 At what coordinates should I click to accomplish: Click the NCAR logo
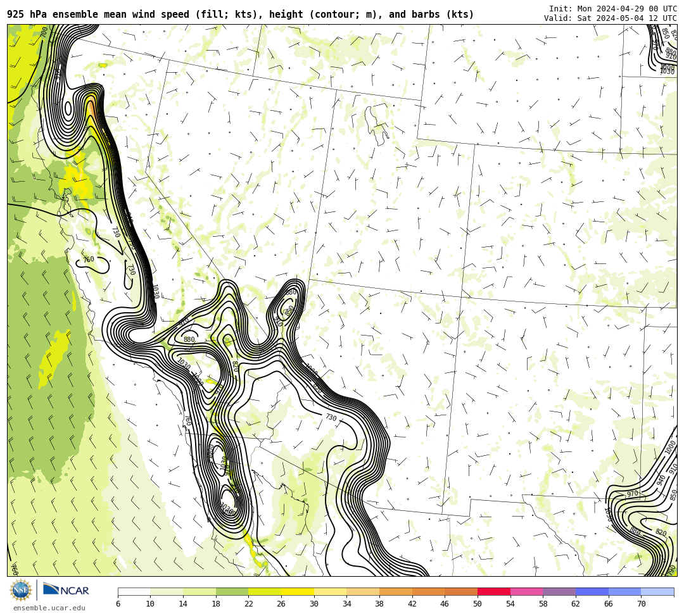click(66, 590)
